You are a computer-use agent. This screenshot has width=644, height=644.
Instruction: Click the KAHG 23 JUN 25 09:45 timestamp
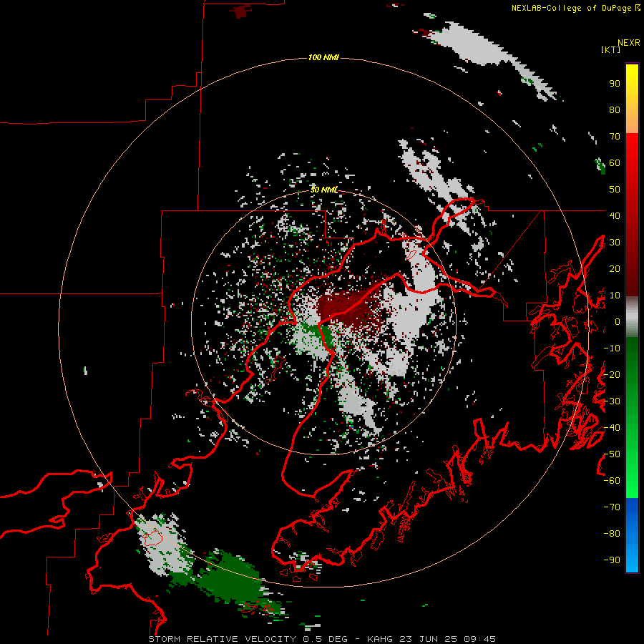point(431,639)
